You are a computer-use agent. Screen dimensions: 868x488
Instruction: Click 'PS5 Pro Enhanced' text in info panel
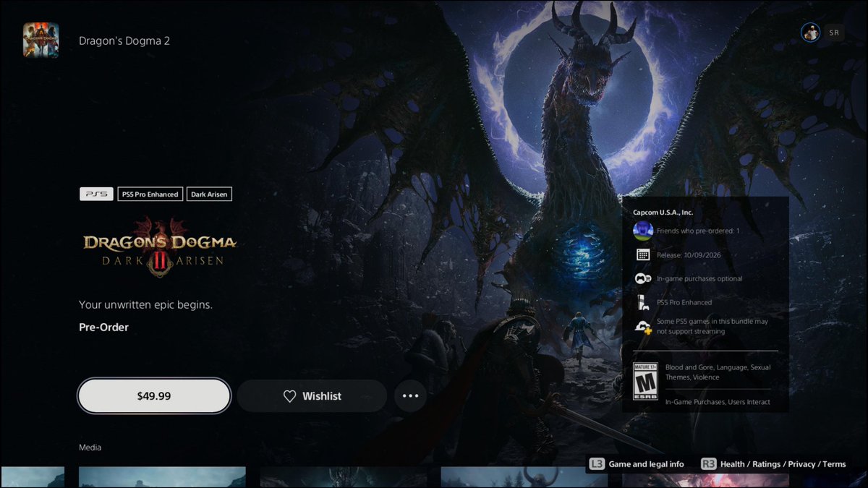[x=684, y=303]
